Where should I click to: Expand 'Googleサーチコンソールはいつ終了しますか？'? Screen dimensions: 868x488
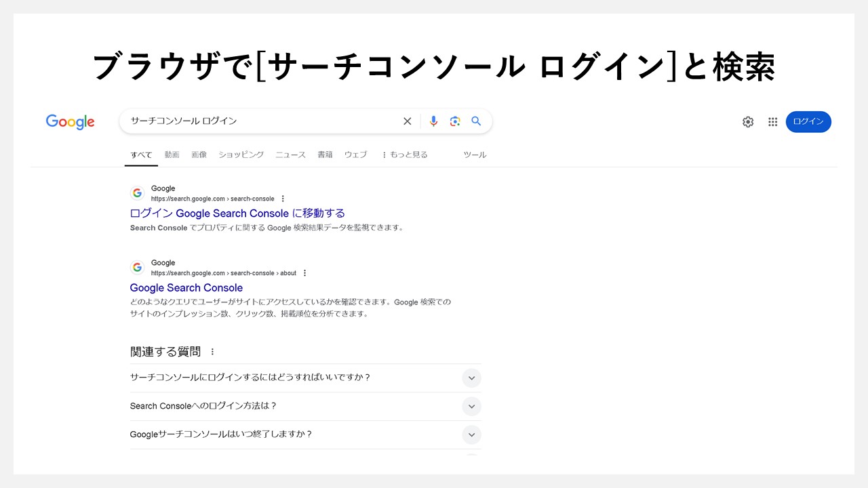pos(471,434)
